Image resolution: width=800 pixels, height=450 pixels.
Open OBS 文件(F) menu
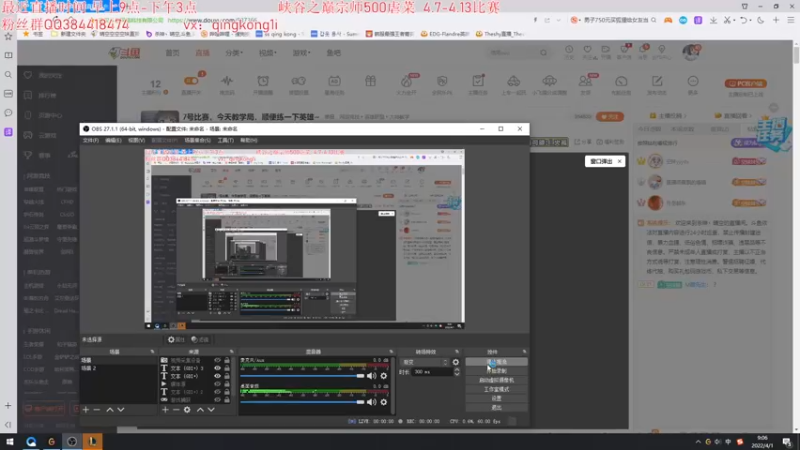[x=91, y=140]
